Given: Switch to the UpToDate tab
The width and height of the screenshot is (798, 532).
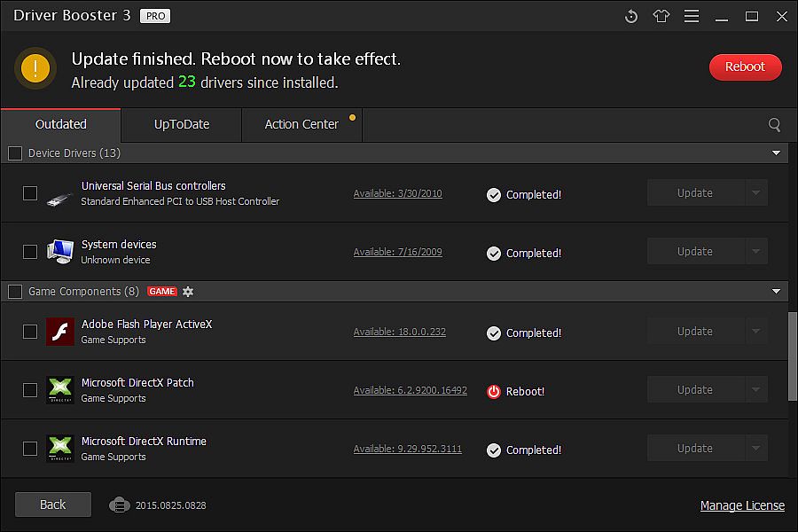Looking at the screenshot, I should click(x=182, y=125).
